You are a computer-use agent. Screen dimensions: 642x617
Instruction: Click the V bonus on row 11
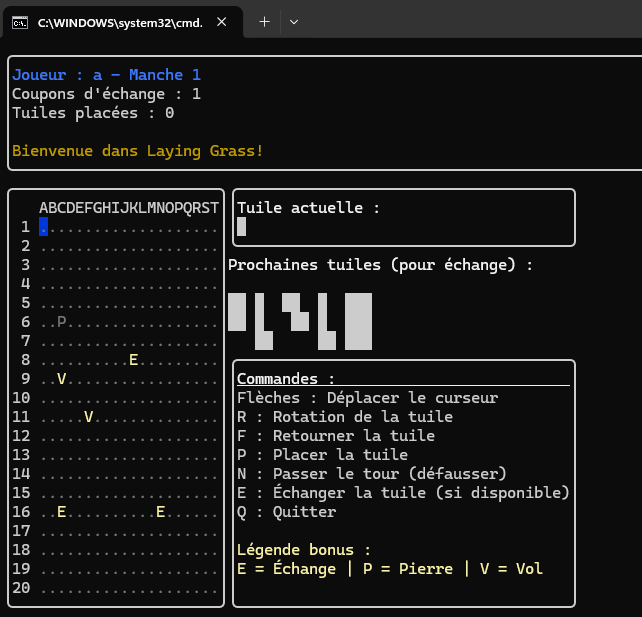[x=88, y=417]
